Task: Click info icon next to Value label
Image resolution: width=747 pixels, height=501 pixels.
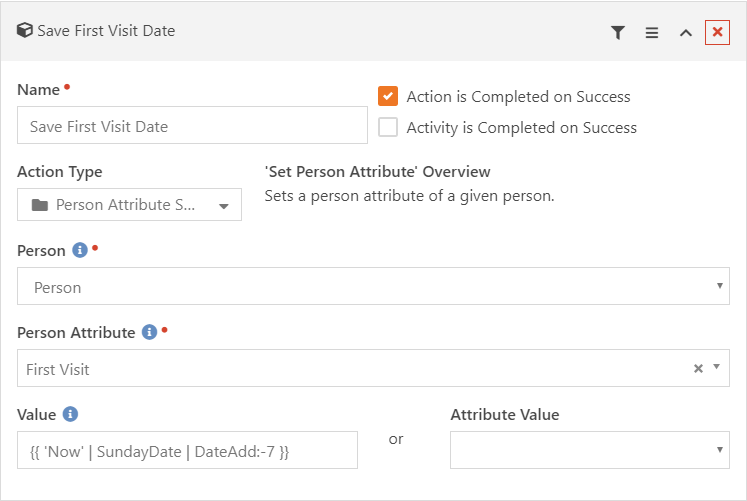Action: pos(70,414)
